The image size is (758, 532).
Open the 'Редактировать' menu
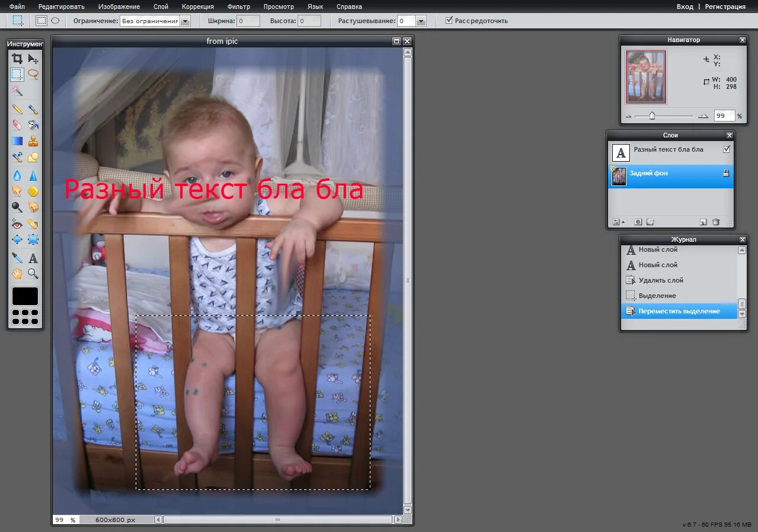pyautogui.click(x=62, y=7)
